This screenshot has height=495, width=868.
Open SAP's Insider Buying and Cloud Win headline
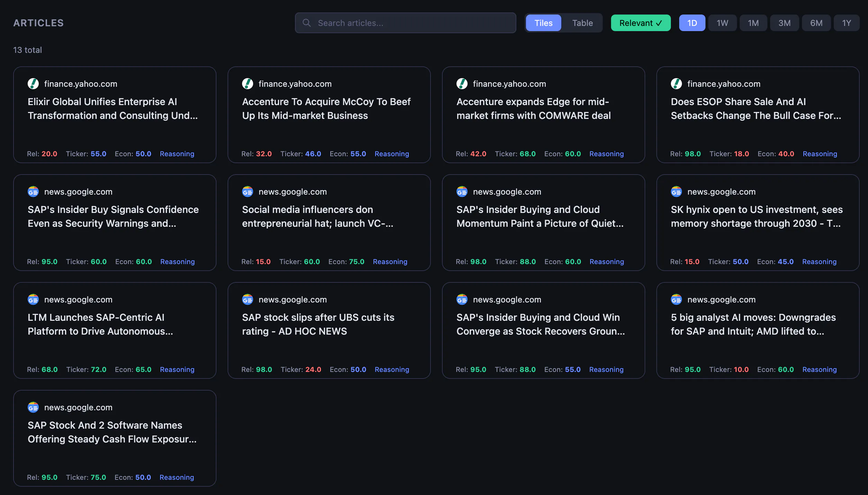541,324
